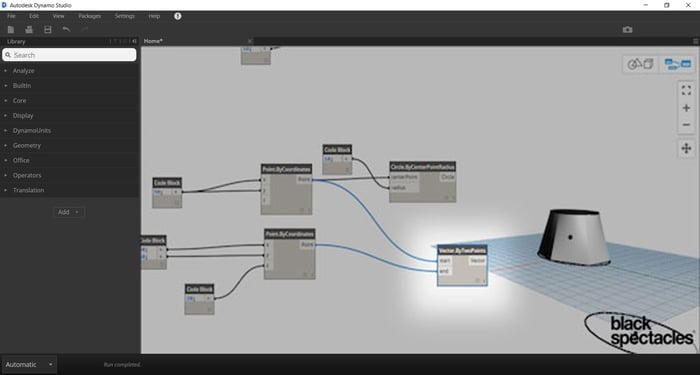
Task: Select the Home workspace tab
Action: [153, 41]
